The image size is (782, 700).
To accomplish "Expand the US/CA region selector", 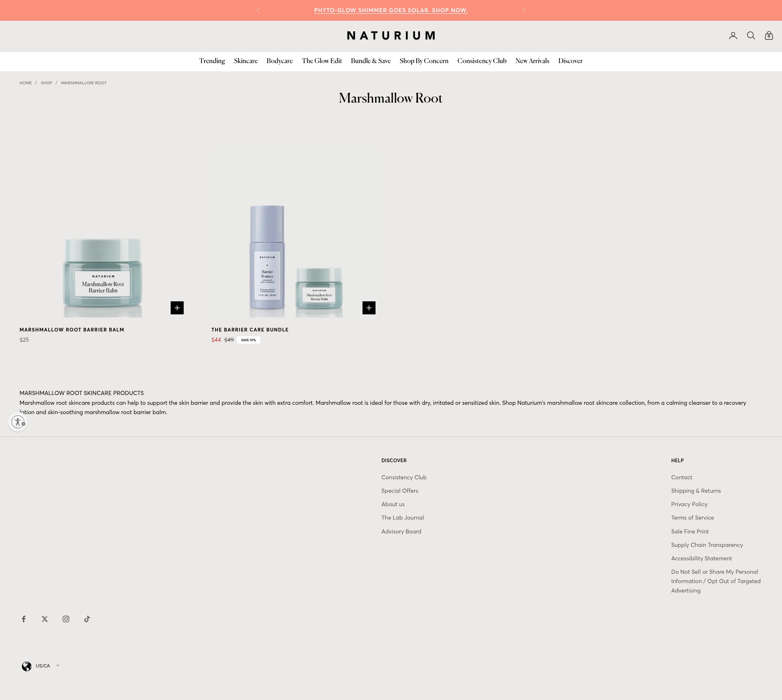I will click(41, 666).
